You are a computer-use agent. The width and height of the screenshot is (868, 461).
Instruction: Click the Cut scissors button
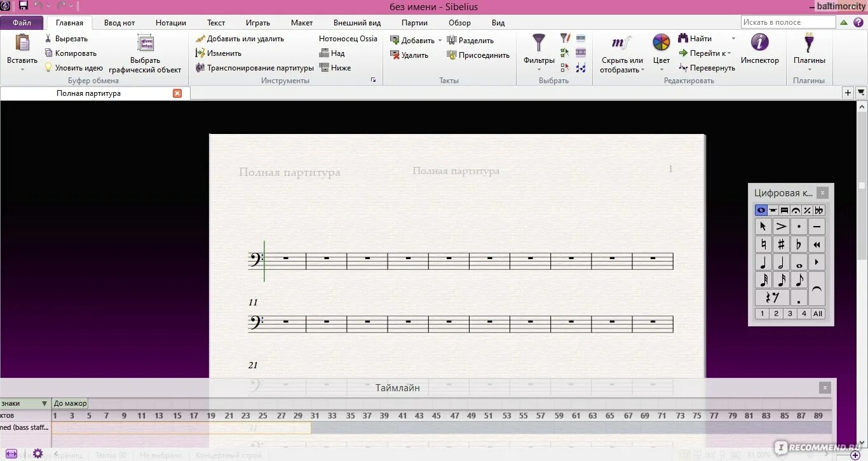point(67,39)
